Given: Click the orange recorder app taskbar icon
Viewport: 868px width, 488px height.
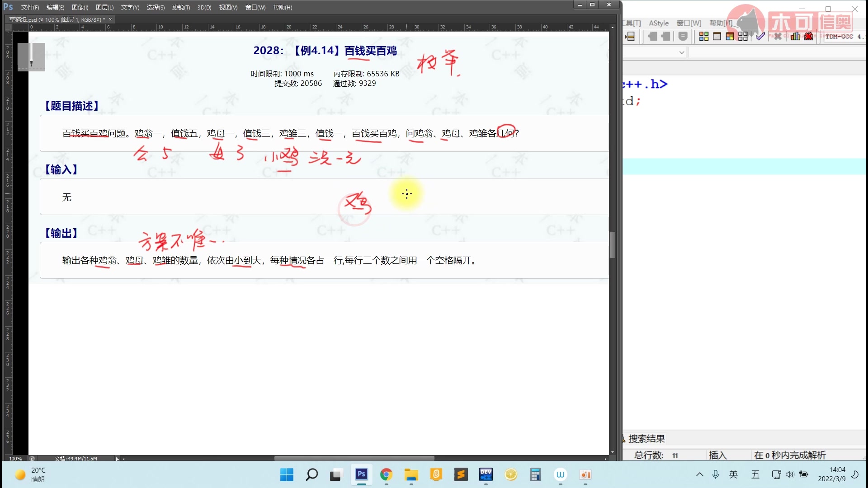Looking at the screenshot, I should tap(585, 474).
